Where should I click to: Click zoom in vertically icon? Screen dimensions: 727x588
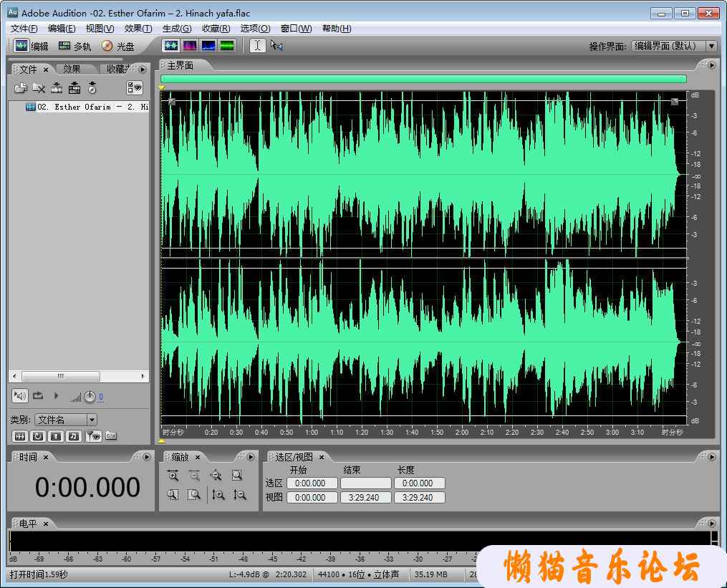(x=218, y=495)
